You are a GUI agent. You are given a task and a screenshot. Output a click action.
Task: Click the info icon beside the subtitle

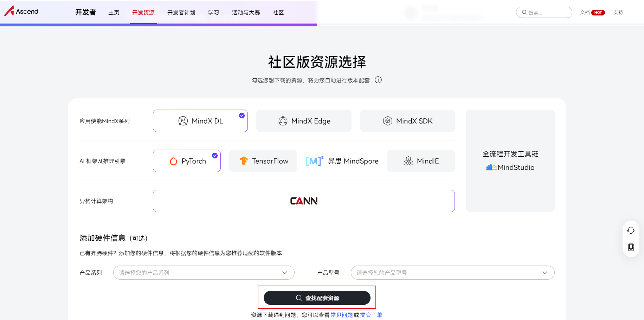378,80
